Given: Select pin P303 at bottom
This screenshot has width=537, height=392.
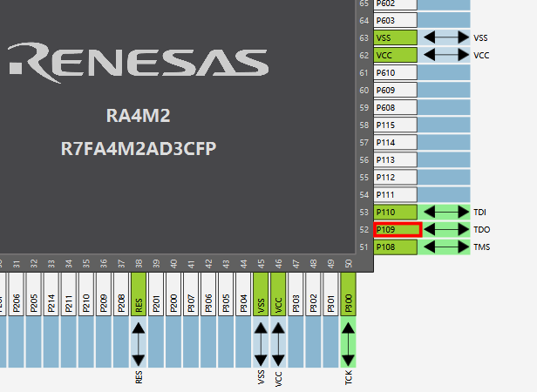Looking at the screenshot, I should [x=296, y=294].
